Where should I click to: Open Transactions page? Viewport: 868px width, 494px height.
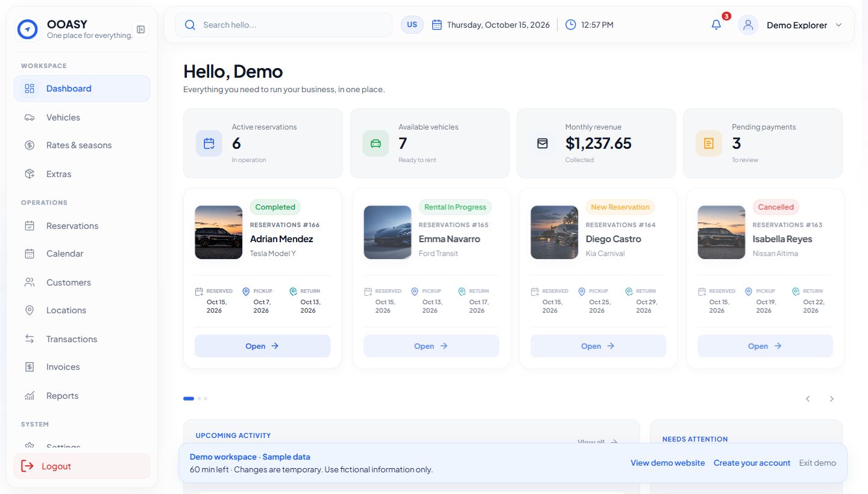[82, 339]
